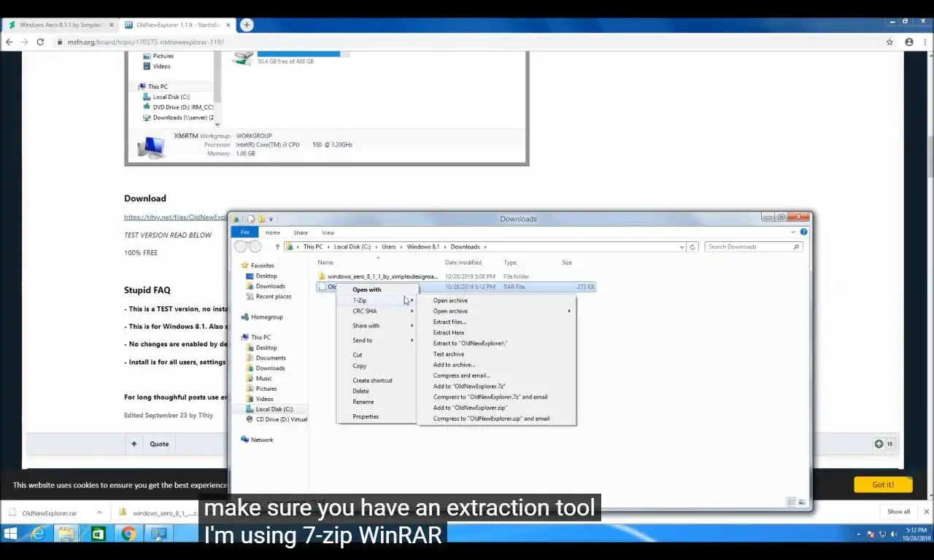The image size is (934, 560).
Task: Choose Rename in the context menu
Action: point(363,402)
